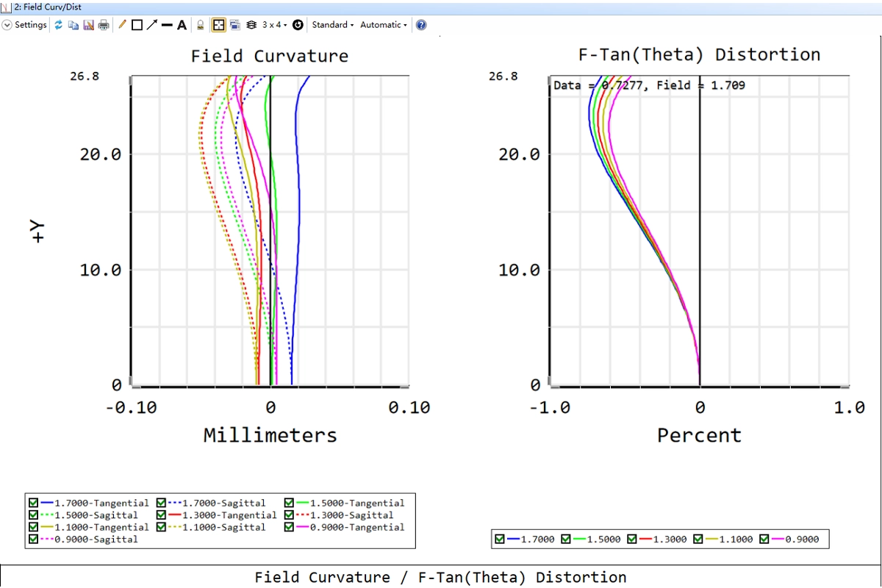This screenshot has width=882, height=588.
Task: Select the rectangle drawing tool
Action: 137,25
